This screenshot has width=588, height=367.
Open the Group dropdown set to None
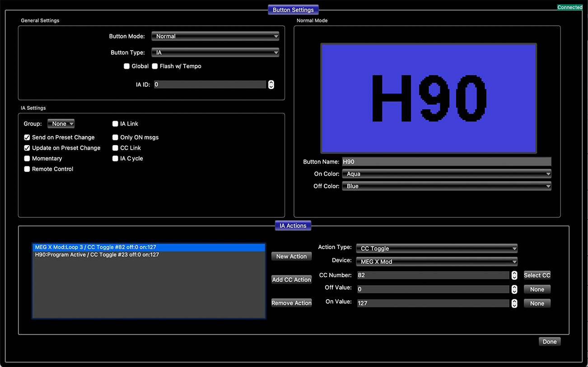61,124
